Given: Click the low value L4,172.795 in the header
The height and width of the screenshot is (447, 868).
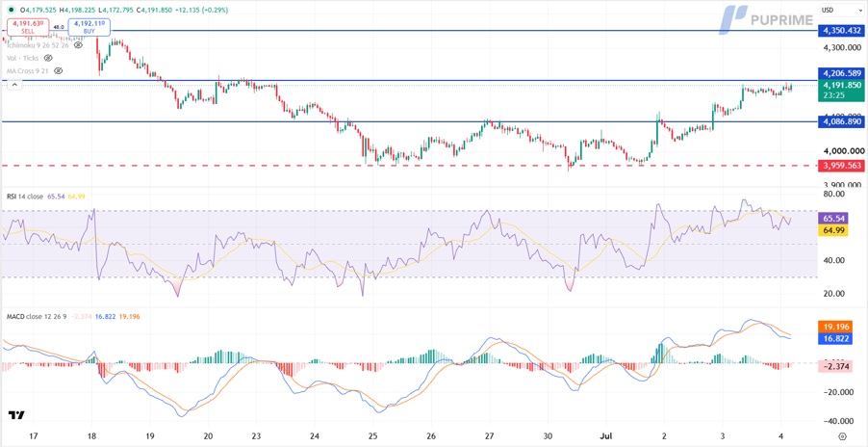Looking at the screenshot, I should pyautogui.click(x=116, y=10).
